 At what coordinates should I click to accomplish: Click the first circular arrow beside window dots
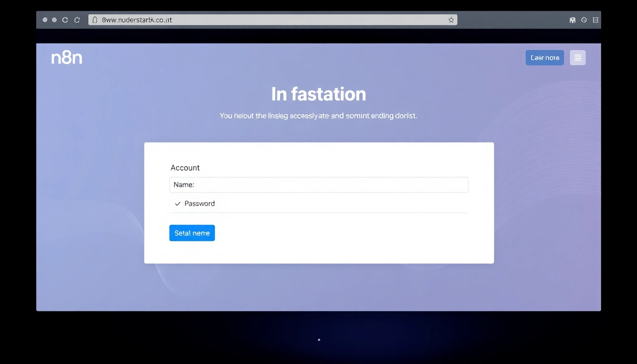[65, 20]
